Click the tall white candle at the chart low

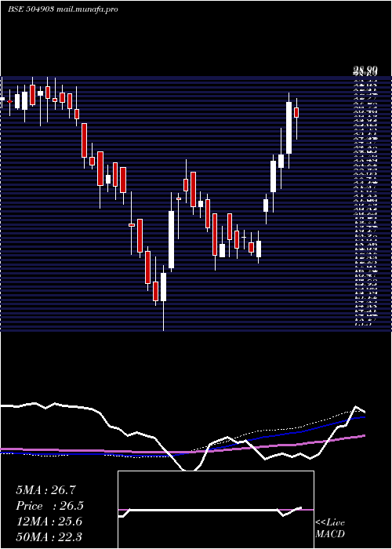[x=163, y=287]
